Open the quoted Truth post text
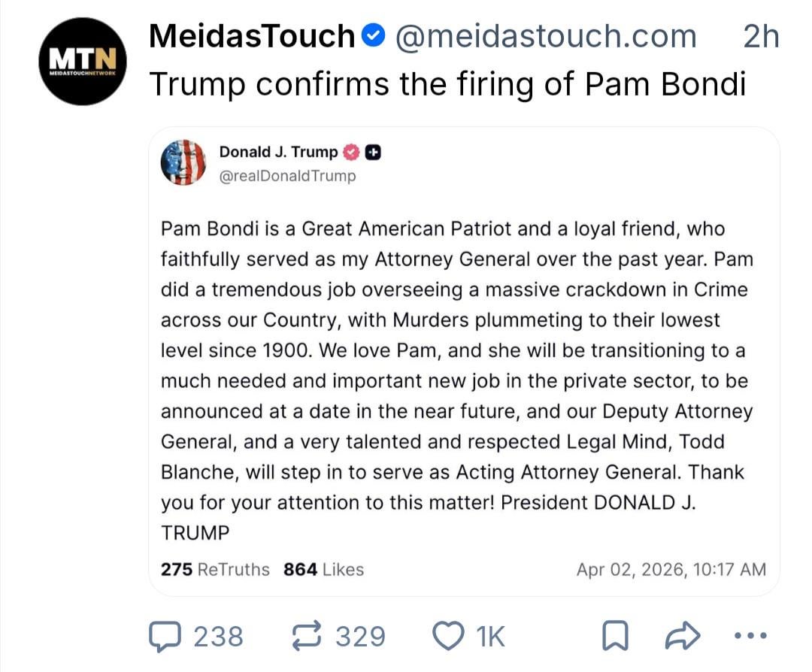This screenshot has height=672, width=812. pos(455,380)
